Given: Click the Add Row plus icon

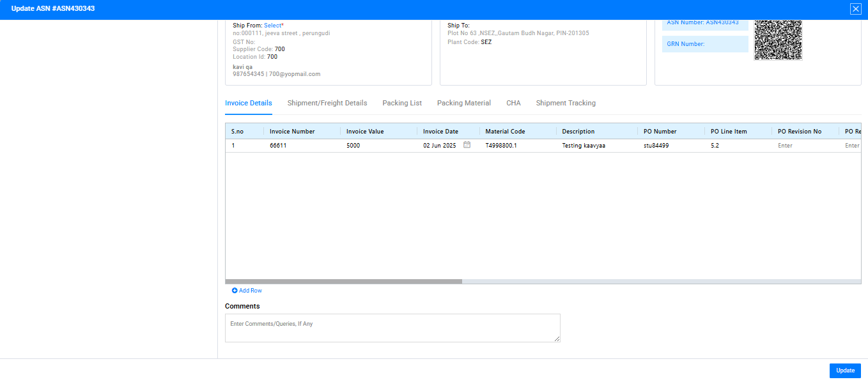Looking at the screenshot, I should 235,291.
